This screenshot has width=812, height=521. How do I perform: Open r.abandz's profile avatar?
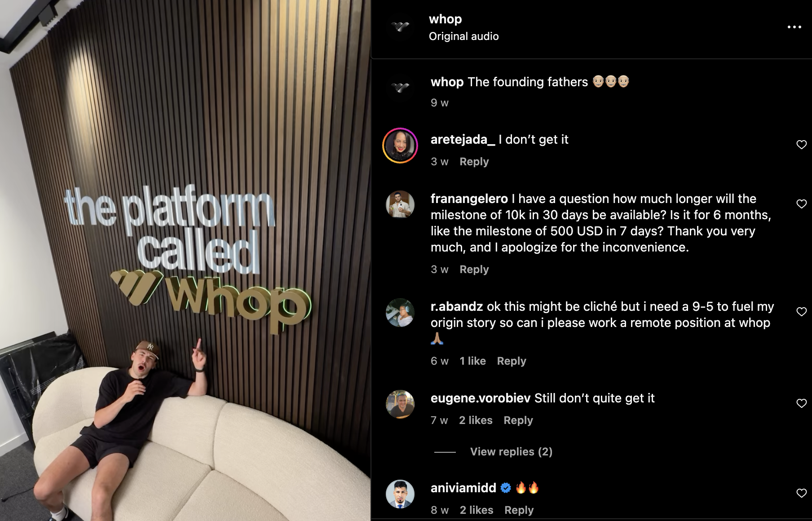click(x=400, y=313)
